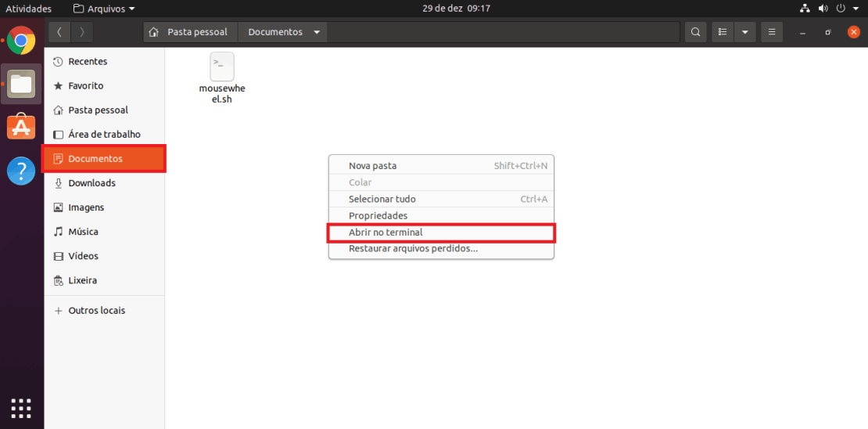This screenshot has width=868, height=429.
Task: Click Pasta pessoal in the path bar
Action: coord(191,32)
